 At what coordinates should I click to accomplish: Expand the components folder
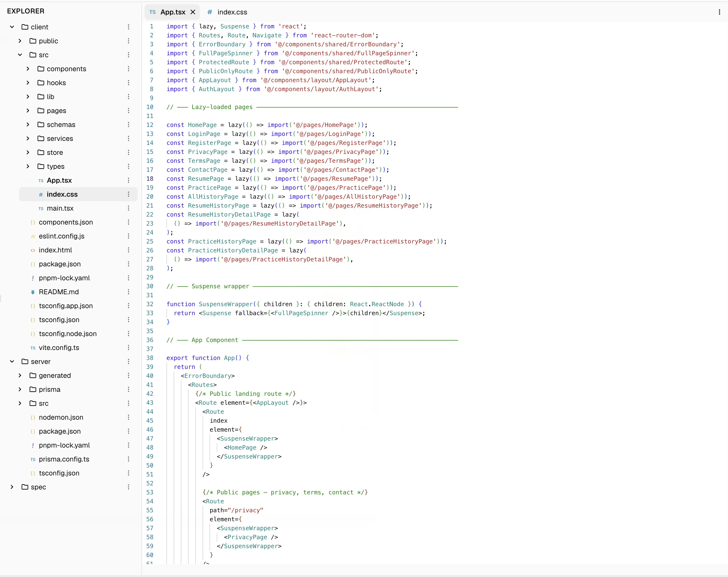(x=28, y=69)
